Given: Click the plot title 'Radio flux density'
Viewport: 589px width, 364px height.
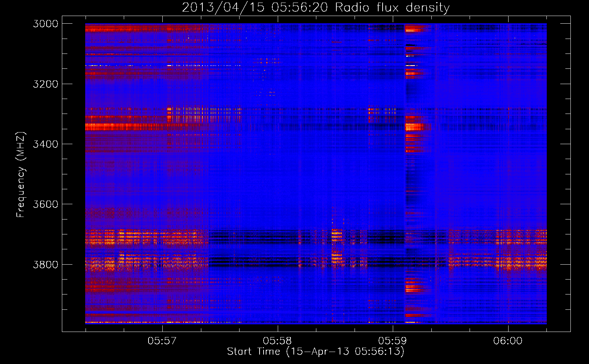Looking at the screenshot, I should [x=392, y=8].
